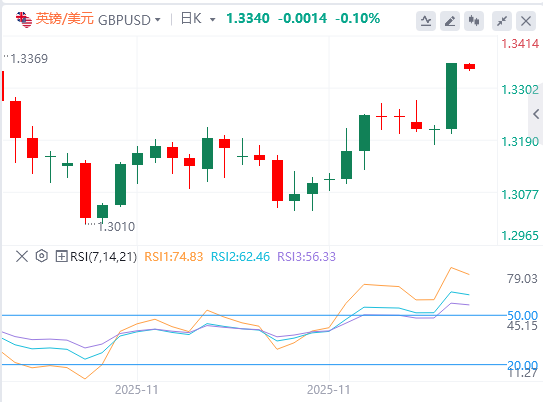Screen dimensions: 543x402
Task: Expand the 日K timeframe dropdown
Action: click(x=213, y=20)
